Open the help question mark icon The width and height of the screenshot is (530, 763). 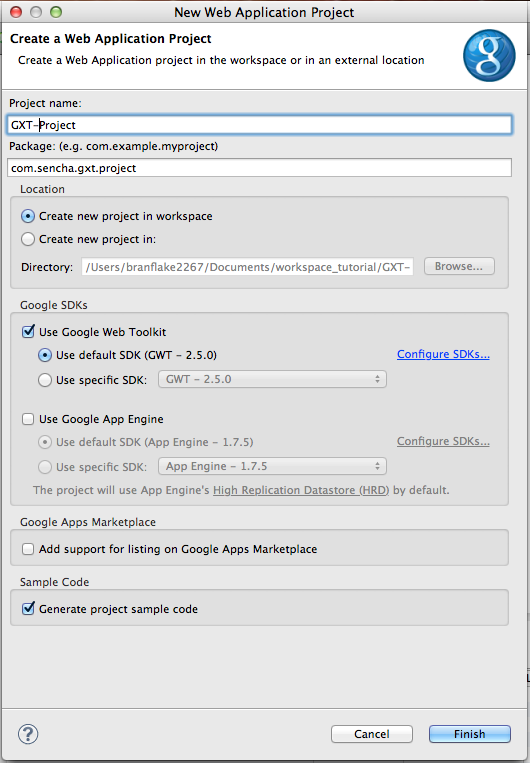tap(28, 733)
